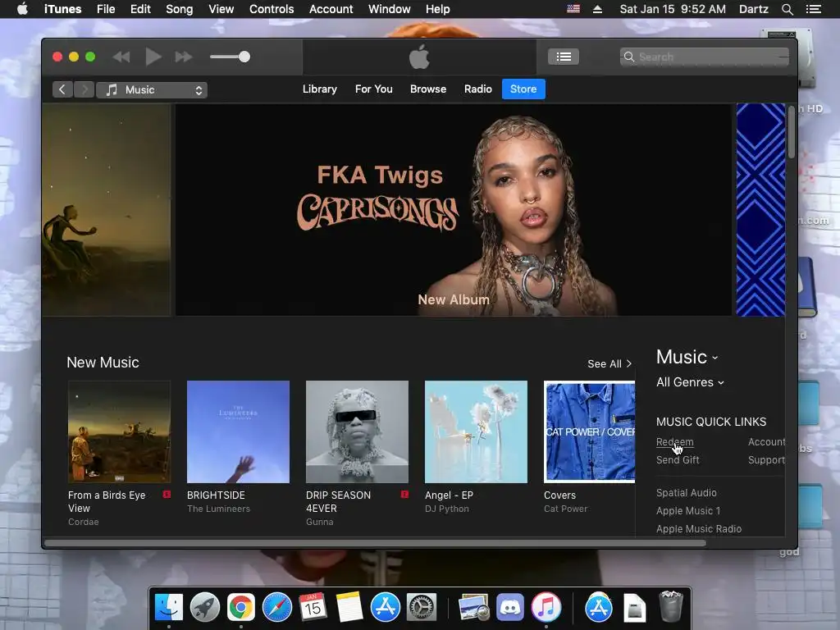The image size is (840, 630).
Task: Click the horizontal scrollbar at window bottom
Action: (x=375, y=543)
